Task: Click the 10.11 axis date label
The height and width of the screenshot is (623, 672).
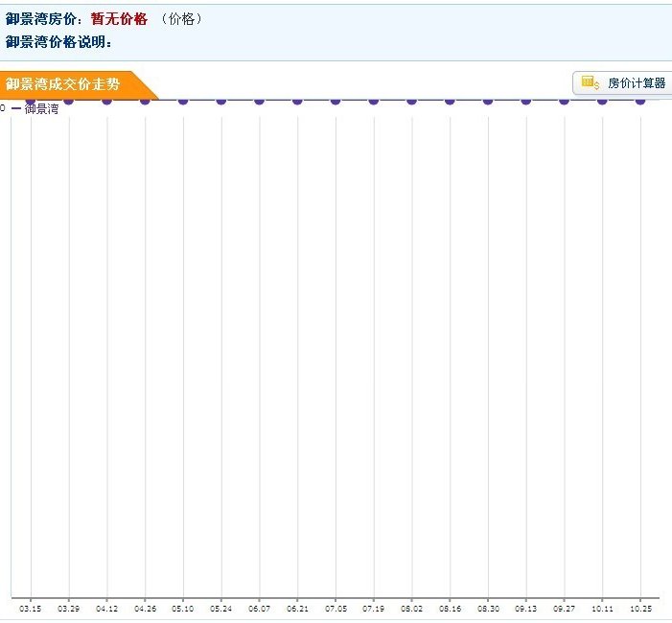Action: pos(602,609)
